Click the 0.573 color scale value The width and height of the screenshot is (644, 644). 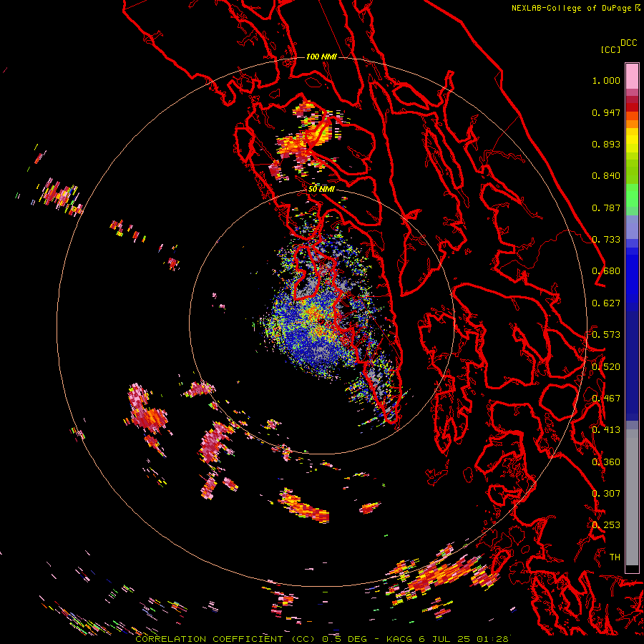pos(606,335)
